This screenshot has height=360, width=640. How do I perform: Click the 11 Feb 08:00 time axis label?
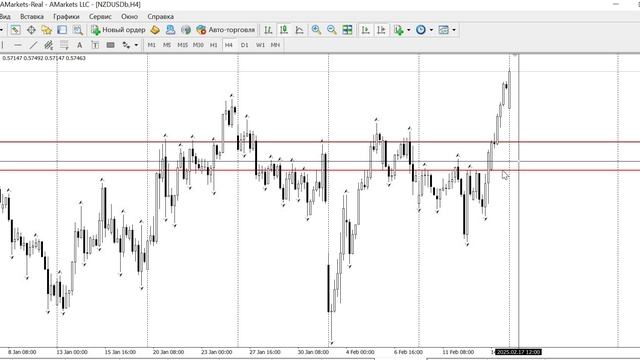point(458,352)
